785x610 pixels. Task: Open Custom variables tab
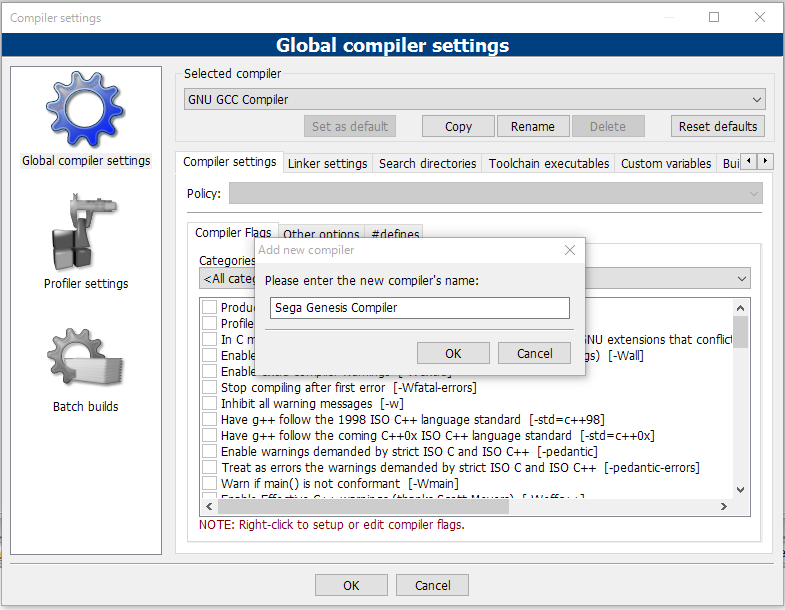click(666, 164)
